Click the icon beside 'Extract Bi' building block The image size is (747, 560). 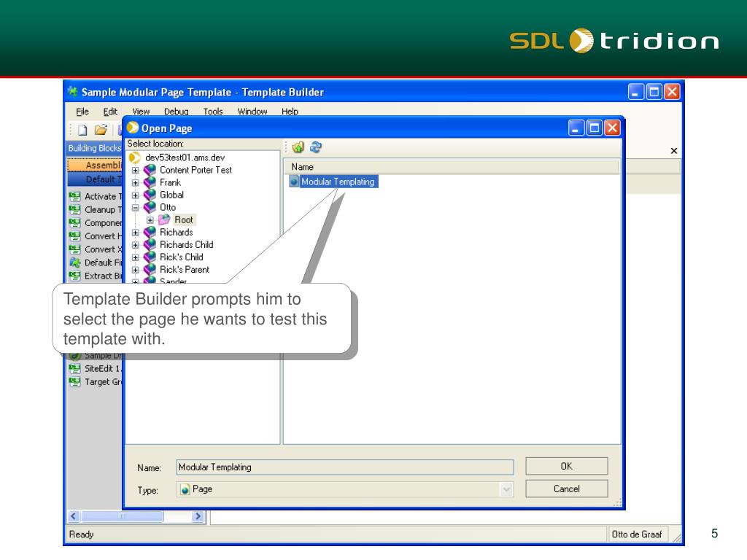point(75,276)
